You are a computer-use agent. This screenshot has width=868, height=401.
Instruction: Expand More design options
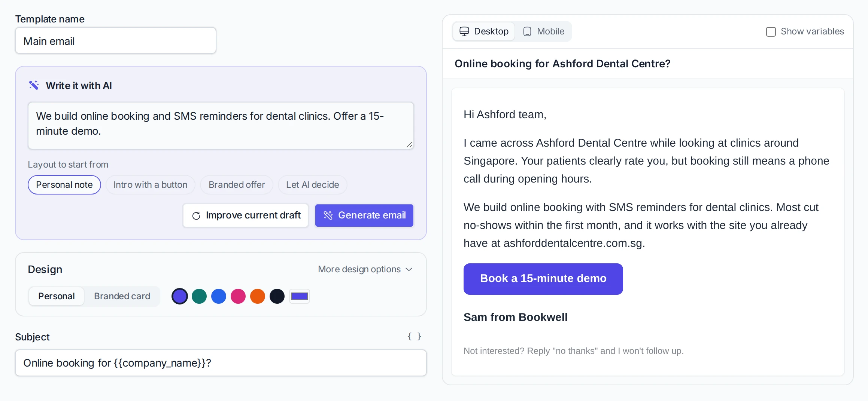(x=365, y=269)
